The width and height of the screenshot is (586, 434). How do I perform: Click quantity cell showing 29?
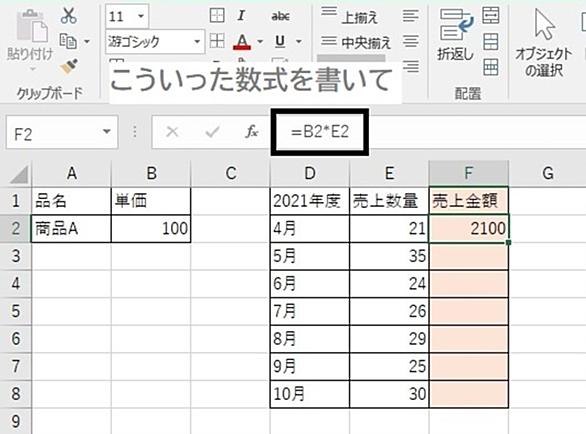click(x=389, y=339)
